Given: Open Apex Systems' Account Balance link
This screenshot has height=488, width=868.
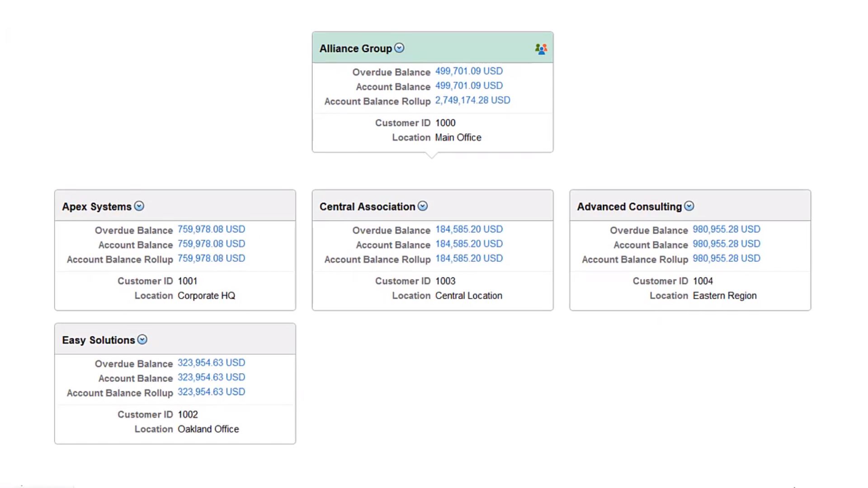Looking at the screenshot, I should tap(212, 244).
